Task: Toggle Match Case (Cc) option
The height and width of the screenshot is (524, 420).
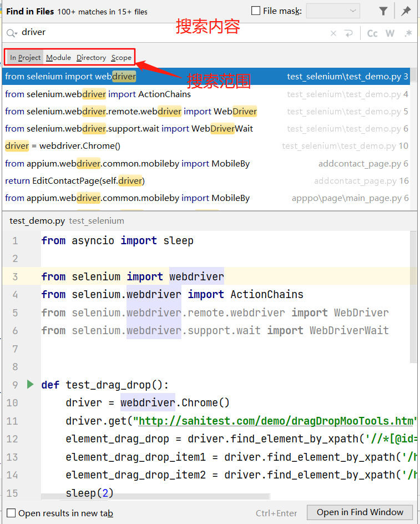Action: 372,33
